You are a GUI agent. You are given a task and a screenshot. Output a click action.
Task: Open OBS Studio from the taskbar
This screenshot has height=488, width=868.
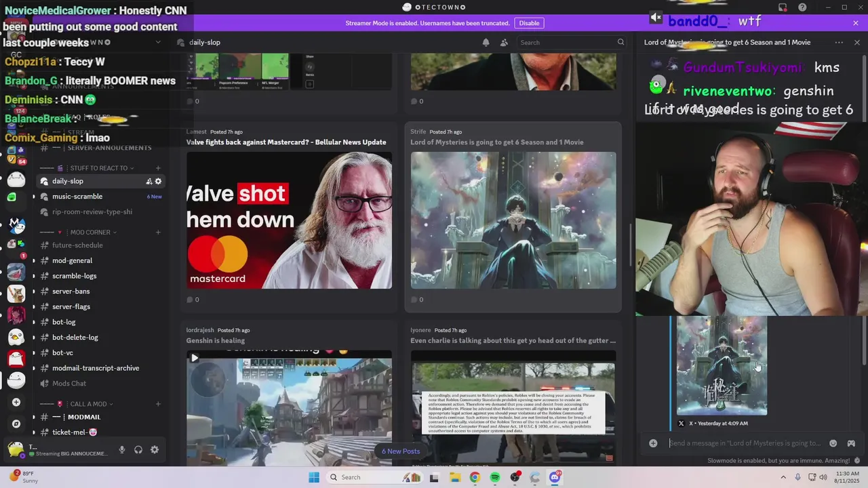click(515, 477)
